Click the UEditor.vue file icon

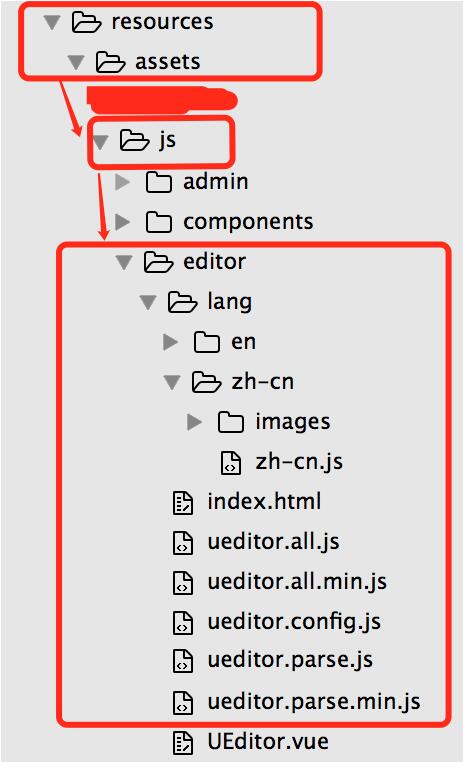183,743
